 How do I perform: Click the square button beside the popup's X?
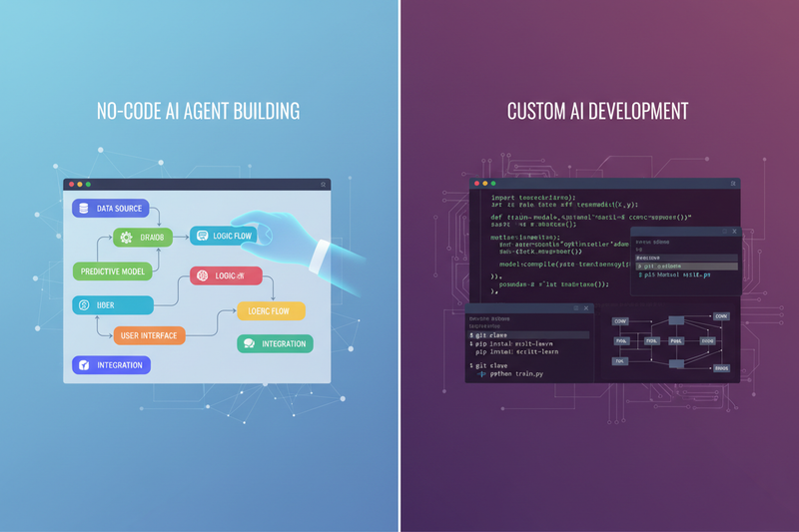point(725,232)
